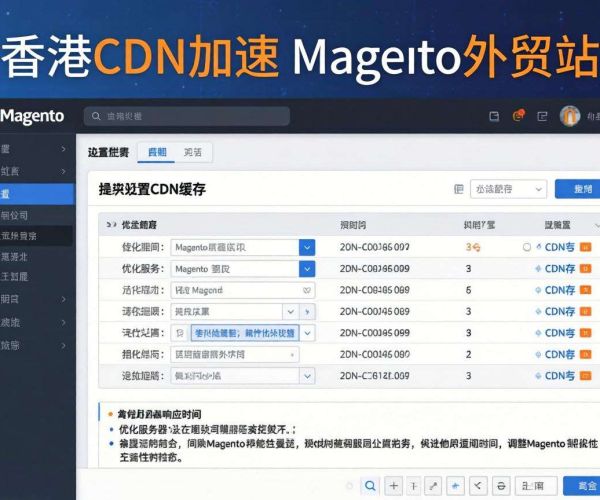
Task: Click the strikethrough circle button in bottom toolbar
Action: point(501,486)
